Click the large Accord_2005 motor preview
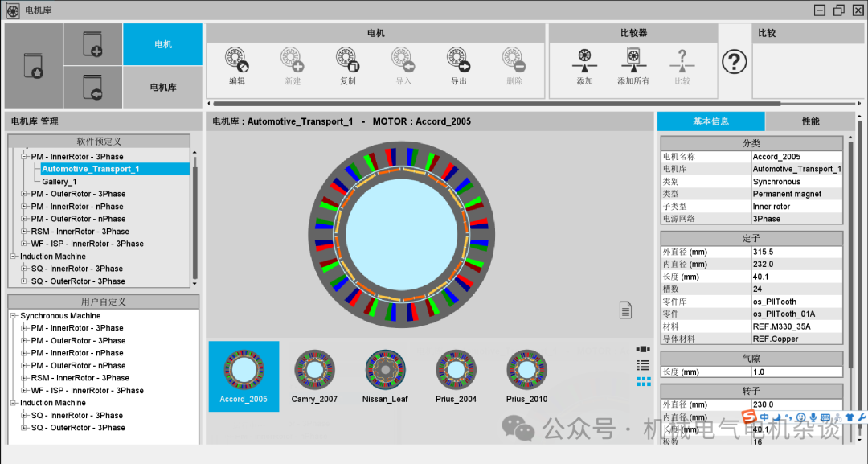The height and width of the screenshot is (464, 868). pyautogui.click(x=402, y=235)
